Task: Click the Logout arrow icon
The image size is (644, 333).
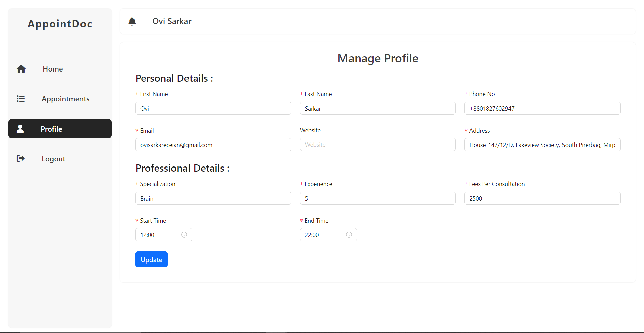Action: [x=21, y=158]
